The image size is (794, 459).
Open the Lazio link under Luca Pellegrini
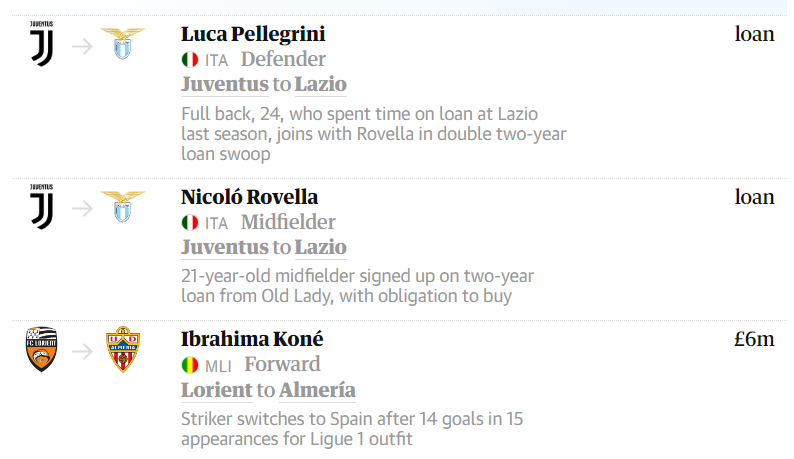(x=321, y=85)
